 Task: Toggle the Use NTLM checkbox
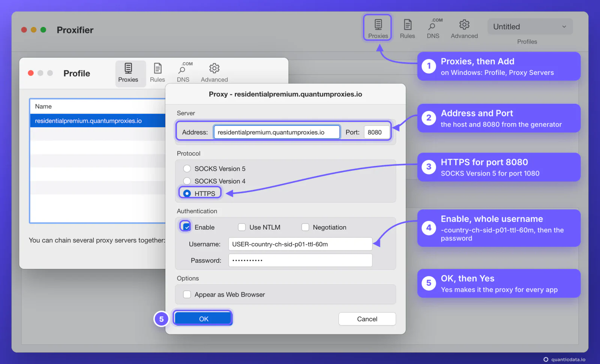click(242, 227)
